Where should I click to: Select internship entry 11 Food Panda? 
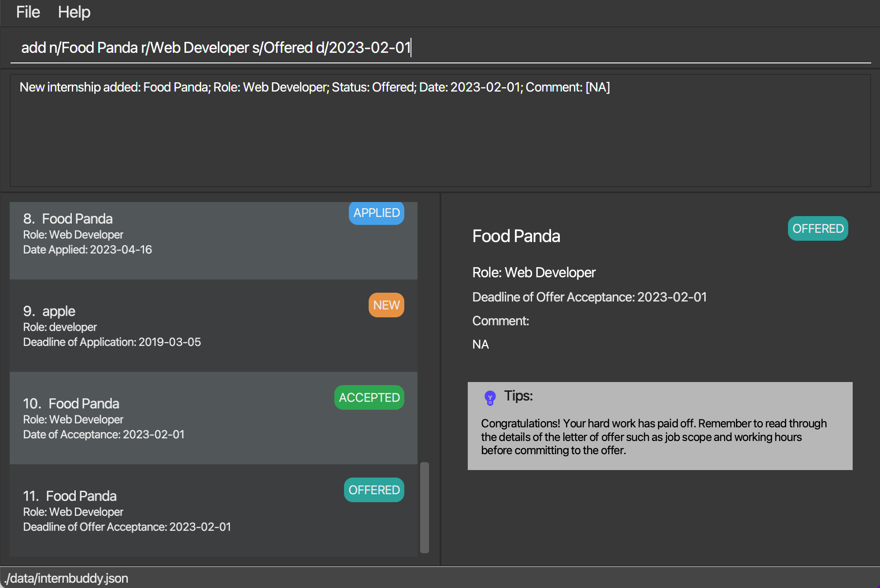pyautogui.click(x=213, y=511)
